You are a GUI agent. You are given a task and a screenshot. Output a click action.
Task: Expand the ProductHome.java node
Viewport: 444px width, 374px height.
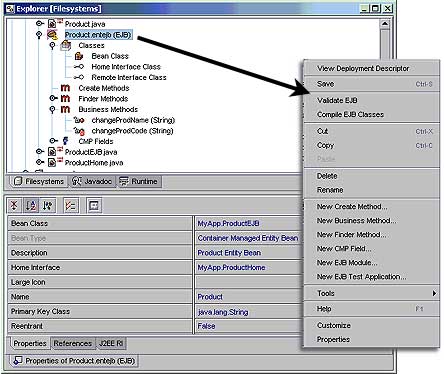(x=40, y=162)
